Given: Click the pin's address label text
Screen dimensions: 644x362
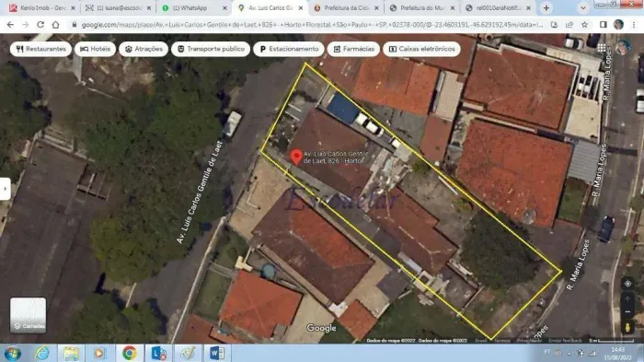Looking at the screenshot, I should 336,158.
